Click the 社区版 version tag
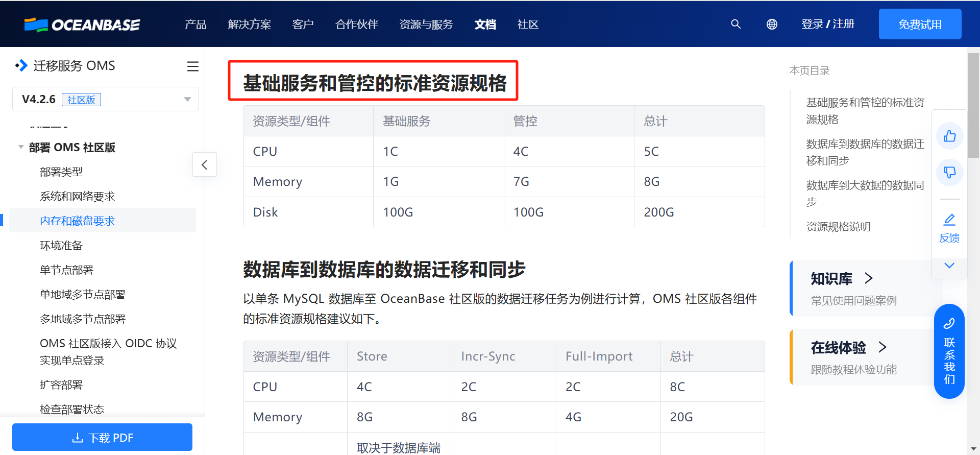 (81, 100)
